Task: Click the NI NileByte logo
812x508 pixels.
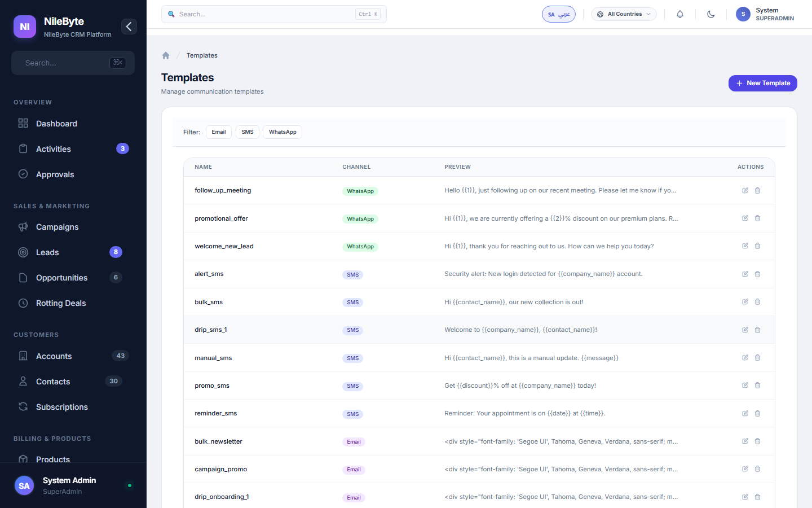Action: pyautogui.click(x=25, y=27)
